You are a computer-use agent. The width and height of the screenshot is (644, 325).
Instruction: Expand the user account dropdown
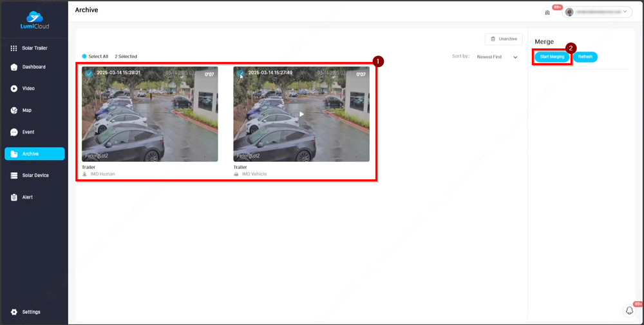(x=598, y=12)
